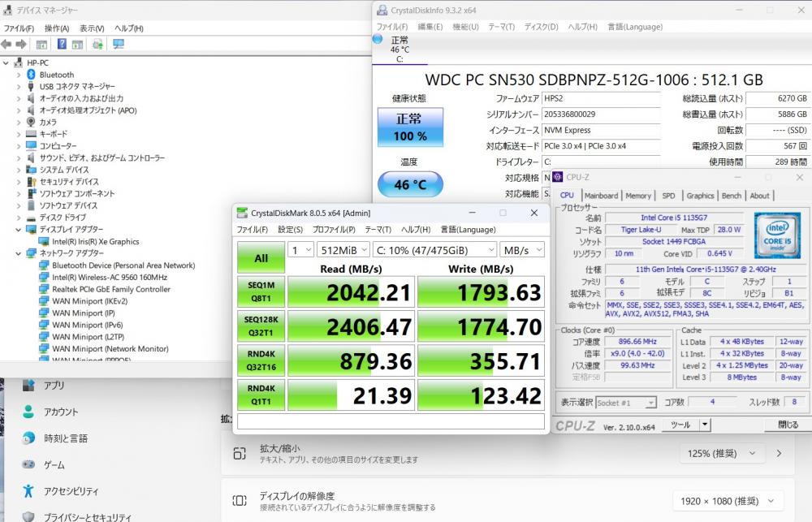Open the tools dropdown arrow in CPU-Z

pyautogui.click(x=704, y=425)
